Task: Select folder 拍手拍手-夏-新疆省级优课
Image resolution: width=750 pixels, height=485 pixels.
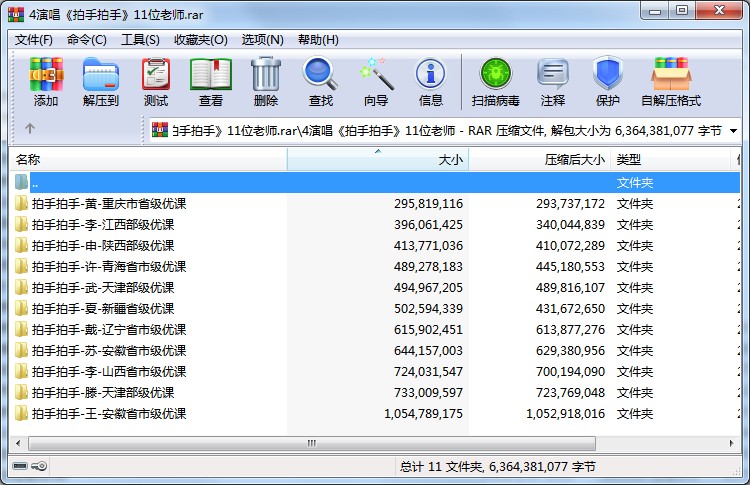Action: [103, 309]
